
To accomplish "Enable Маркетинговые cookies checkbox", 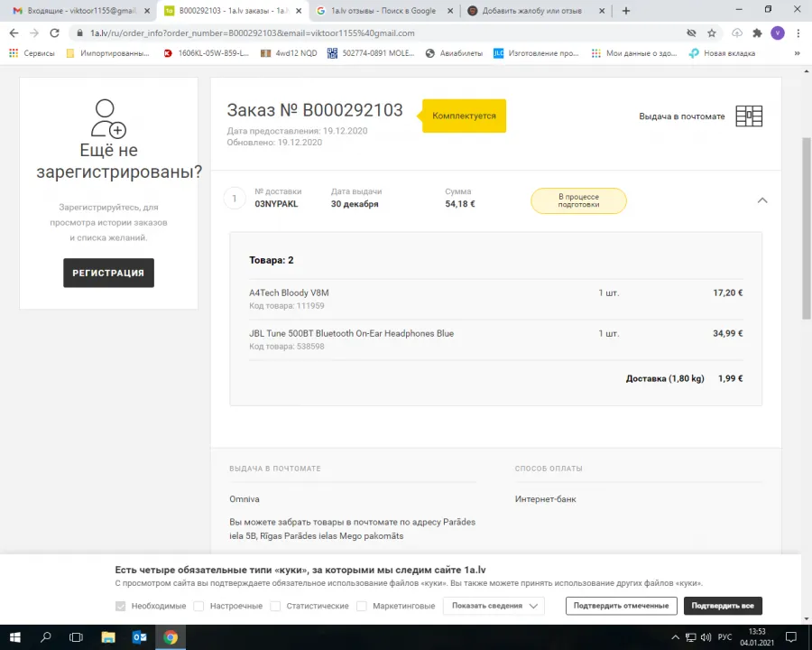I will pyautogui.click(x=362, y=606).
